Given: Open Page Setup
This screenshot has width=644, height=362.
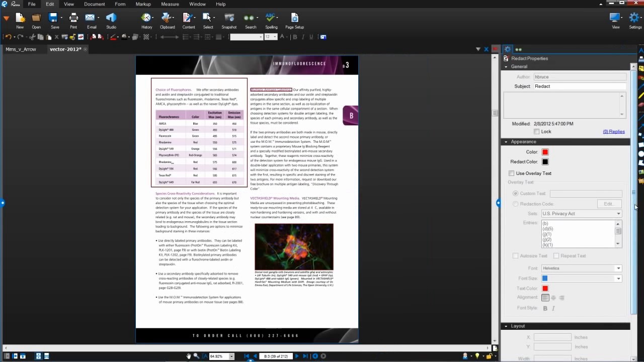Looking at the screenshot, I should click(294, 20).
